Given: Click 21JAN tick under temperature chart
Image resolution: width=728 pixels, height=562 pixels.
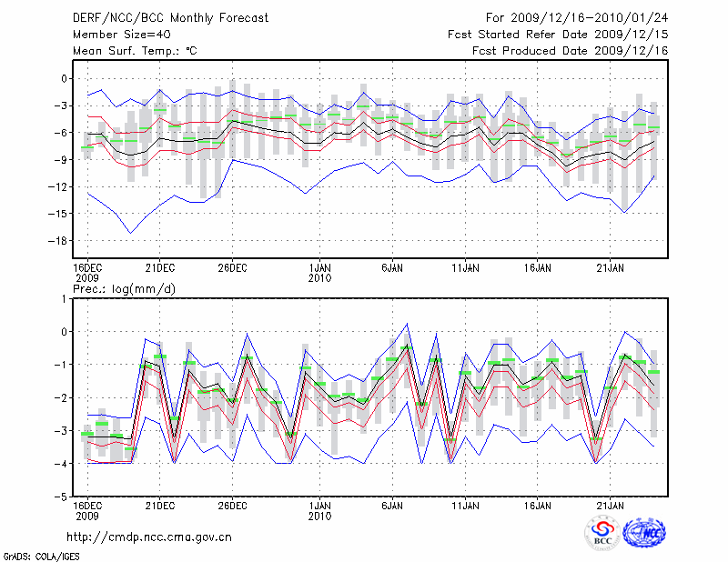Looking at the screenshot, I should point(611,268).
